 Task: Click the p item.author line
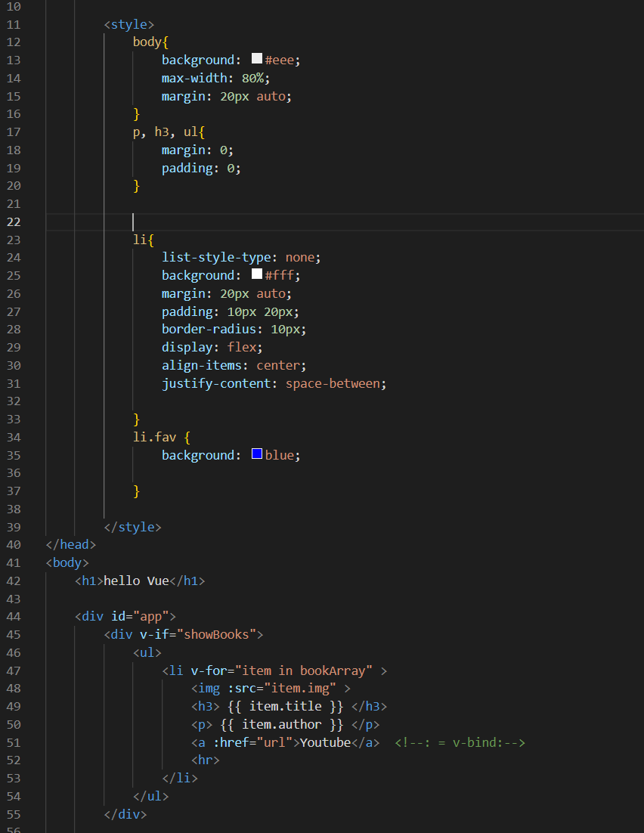click(x=285, y=725)
